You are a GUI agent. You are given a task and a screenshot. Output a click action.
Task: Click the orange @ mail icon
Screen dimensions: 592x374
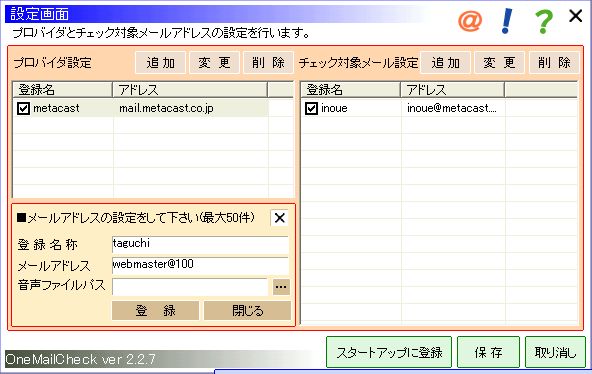point(470,20)
